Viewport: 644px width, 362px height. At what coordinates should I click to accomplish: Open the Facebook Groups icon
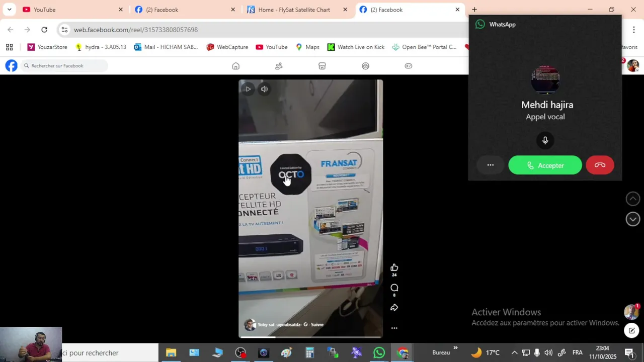point(366,66)
